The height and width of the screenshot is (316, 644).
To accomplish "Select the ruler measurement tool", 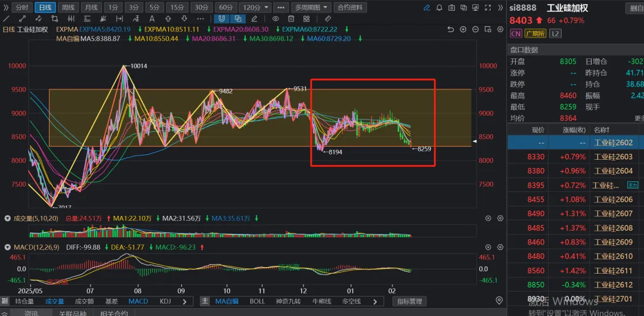I will [328, 18].
